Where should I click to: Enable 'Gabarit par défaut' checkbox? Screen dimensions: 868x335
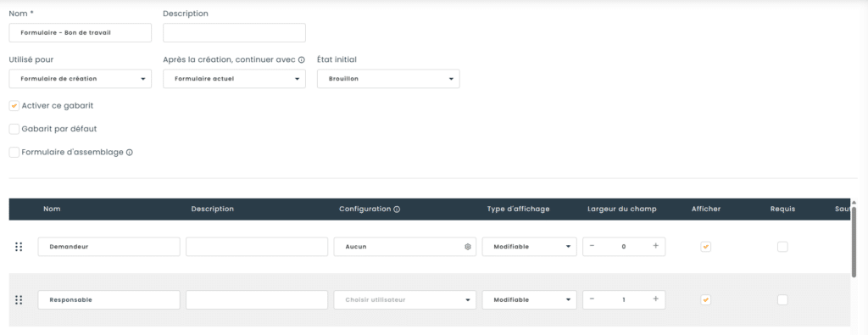14,129
